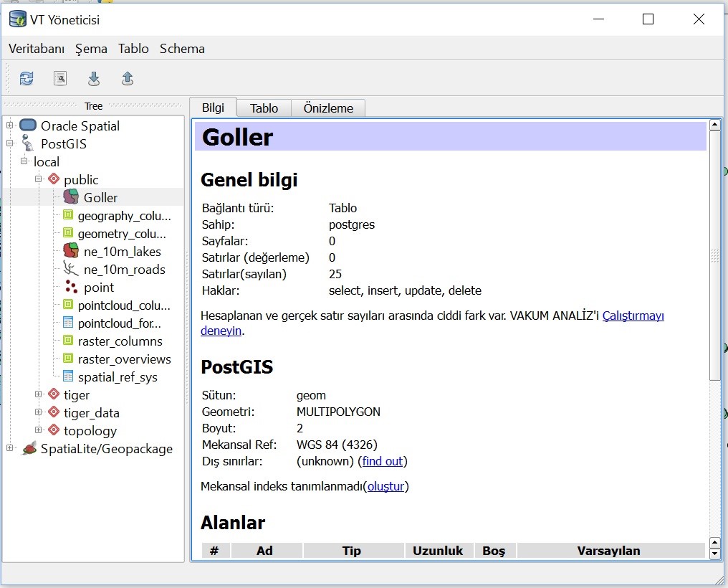Expand the SpatiaLite/Geopackage node

tap(9, 448)
